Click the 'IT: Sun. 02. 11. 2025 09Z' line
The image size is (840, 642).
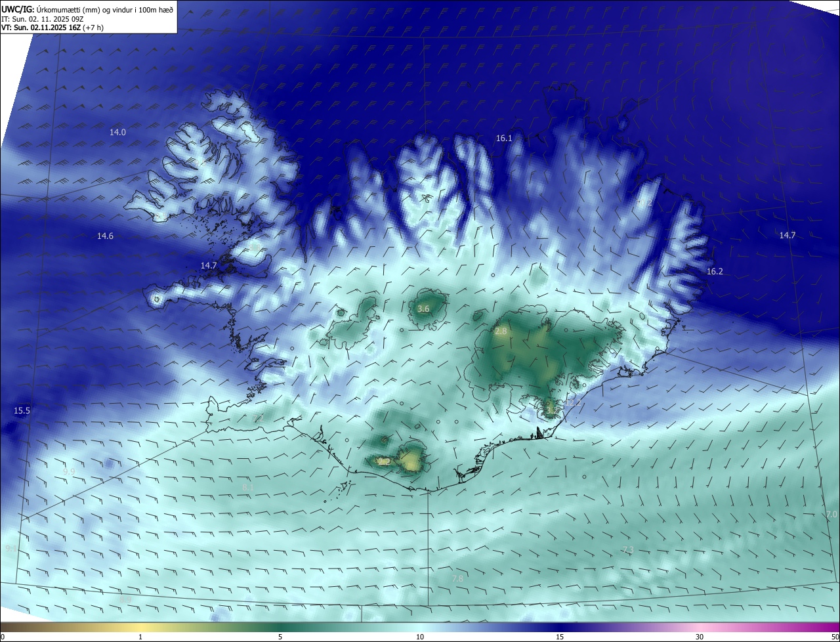(41, 18)
